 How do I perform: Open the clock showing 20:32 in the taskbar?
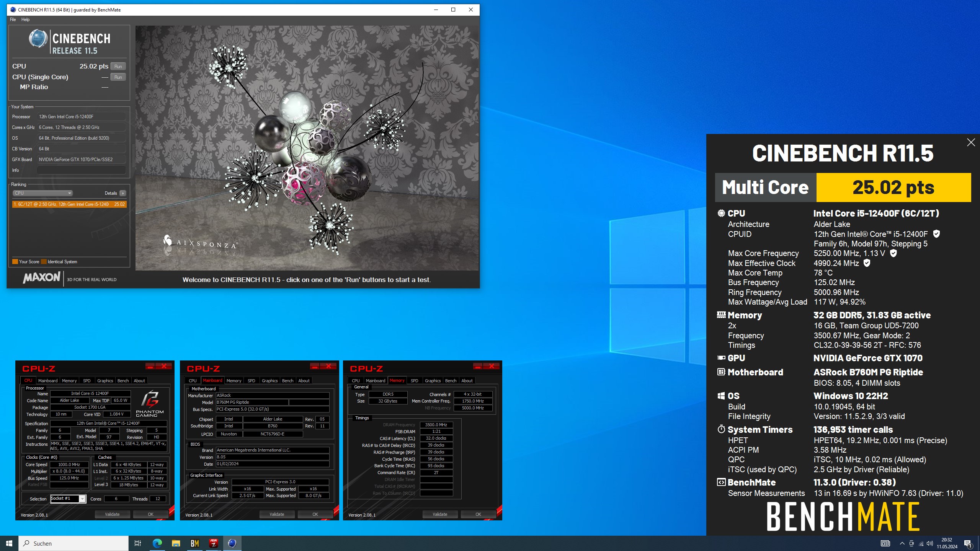coord(947,543)
